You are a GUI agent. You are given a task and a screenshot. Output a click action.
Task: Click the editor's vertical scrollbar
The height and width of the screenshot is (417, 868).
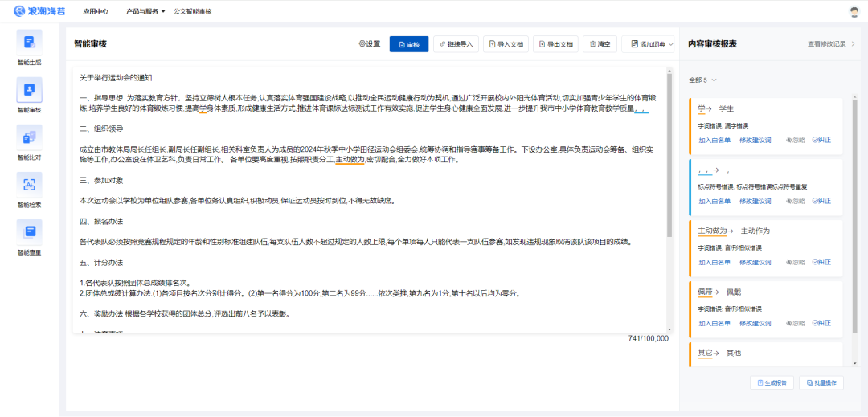click(x=669, y=155)
